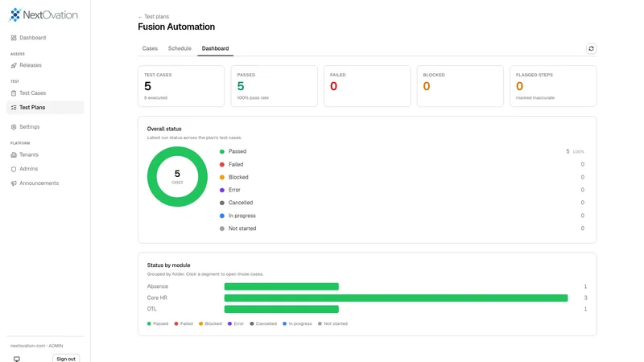Click the purple Error dot in Overall status

222,190
